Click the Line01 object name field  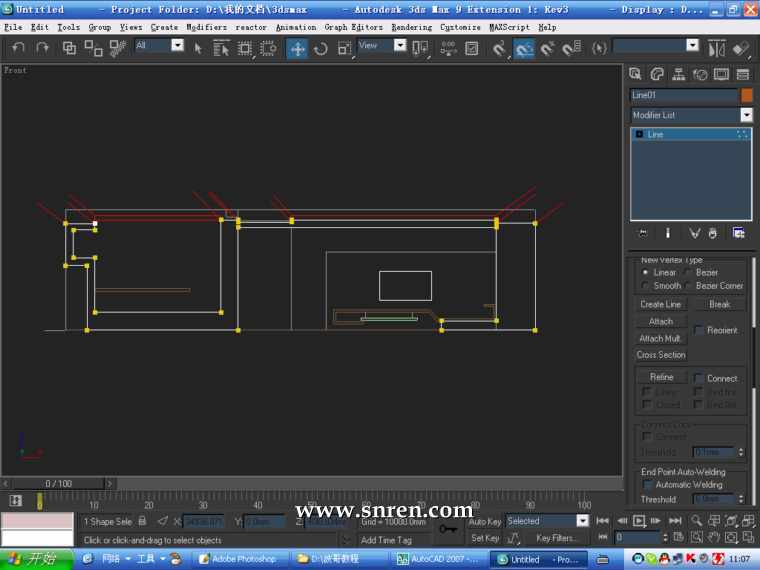[684, 95]
